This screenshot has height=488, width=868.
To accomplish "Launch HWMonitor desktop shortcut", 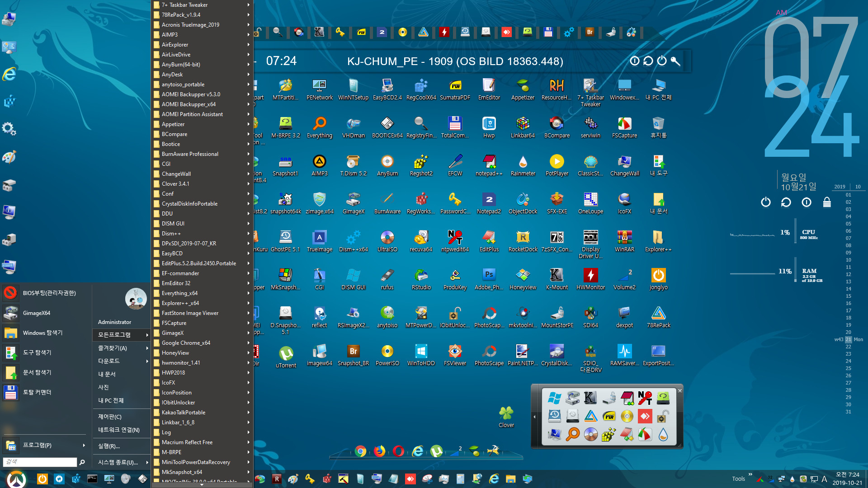I will point(590,279).
